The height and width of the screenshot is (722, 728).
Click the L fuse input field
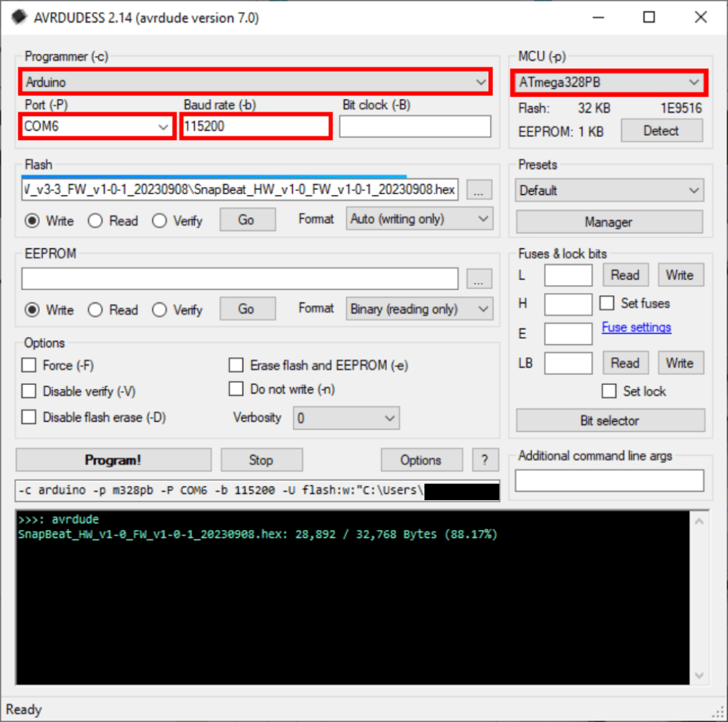point(568,275)
